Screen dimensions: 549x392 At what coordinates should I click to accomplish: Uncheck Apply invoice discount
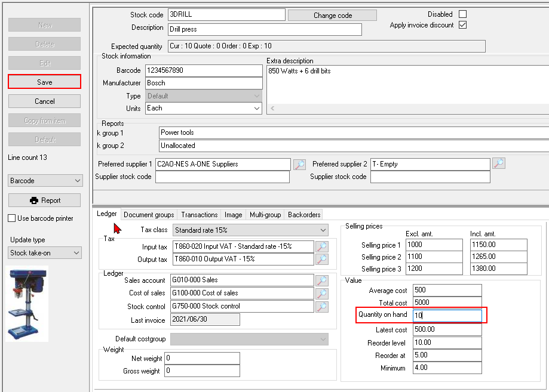[463, 25]
